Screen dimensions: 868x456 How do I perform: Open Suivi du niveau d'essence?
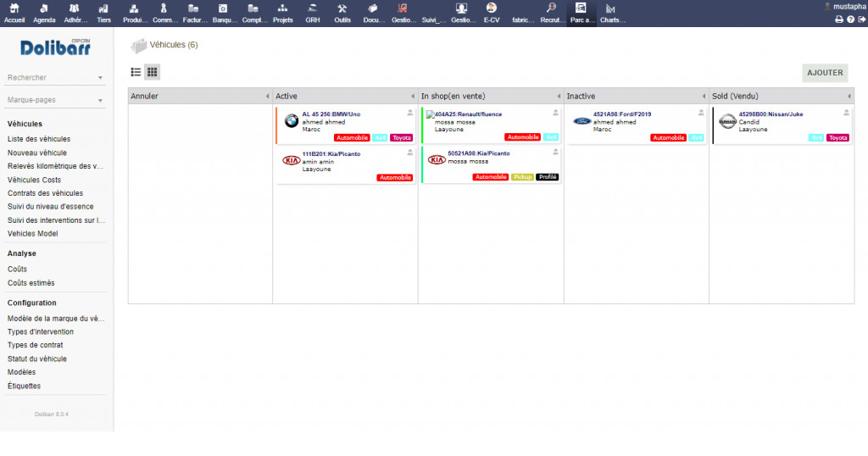[x=50, y=207]
